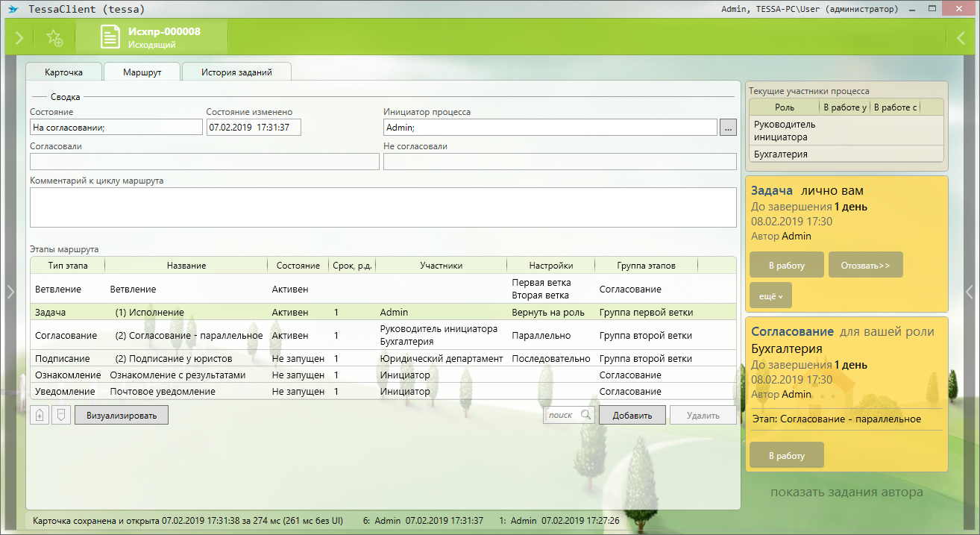
Task: Move selected stage up with arrow icon
Action: [x=40, y=415]
